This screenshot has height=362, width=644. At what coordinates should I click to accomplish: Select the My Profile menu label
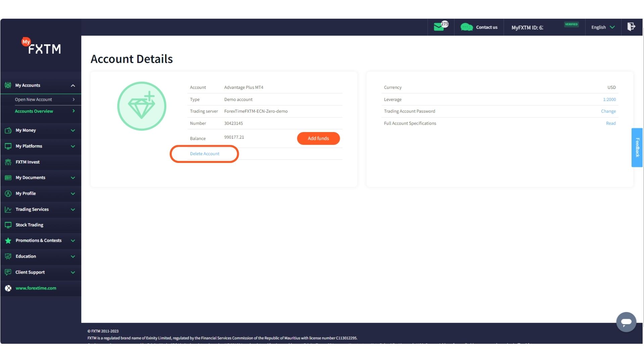tap(25, 193)
